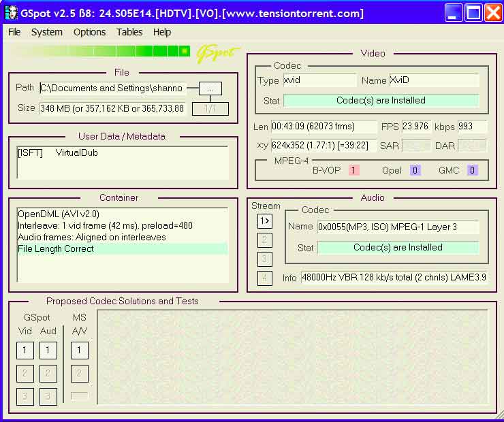The width and height of the screenshot is (504, 422).
Task: Click GSpot Aud test 2 button
Action: pyautogui.click(x=48, y=374)
